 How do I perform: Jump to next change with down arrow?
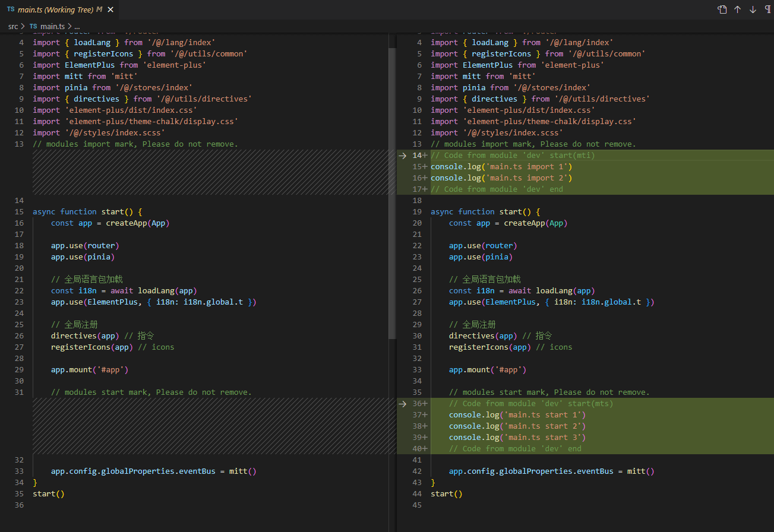[753, 9]
